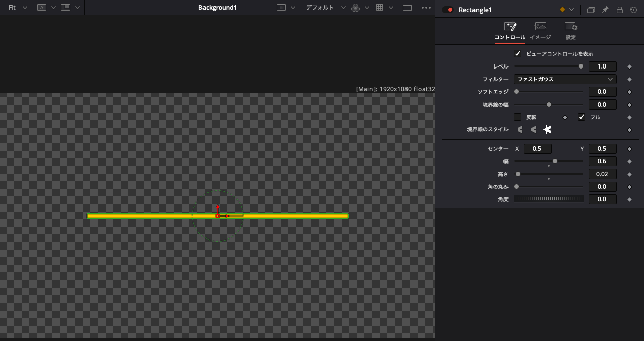Screen dimensions: 644x341
Task: Lock the Rectangle1 node controls
Action: (x=619, y=10)
